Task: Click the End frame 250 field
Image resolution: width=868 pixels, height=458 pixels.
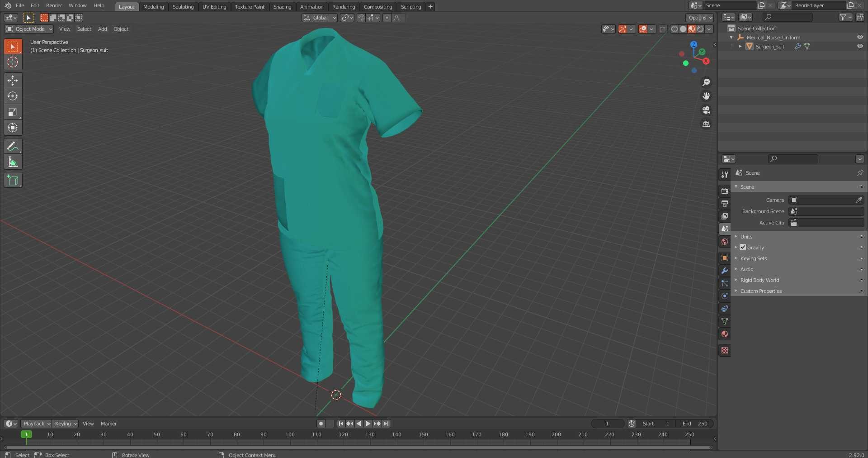Action: click(x=695, y=424)
